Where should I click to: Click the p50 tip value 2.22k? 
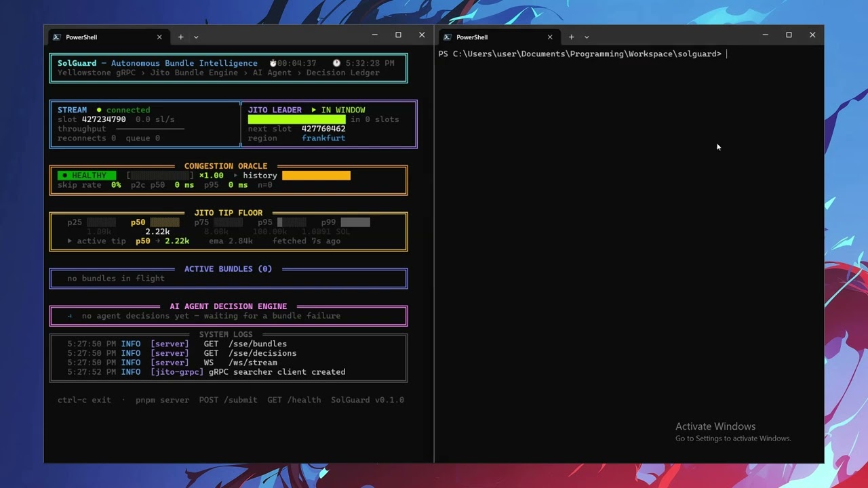157,232
